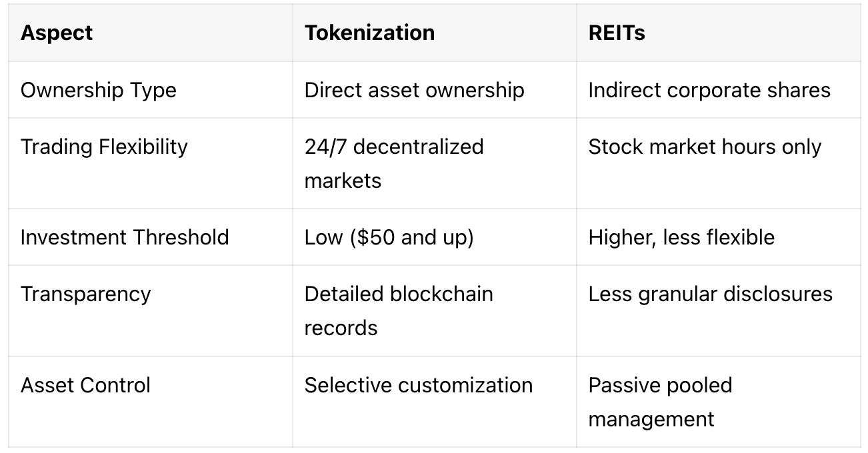Click the Selective customization cell
Image resolution: width=868 pixels, height=453 pixels.
(x=419, y=385)
